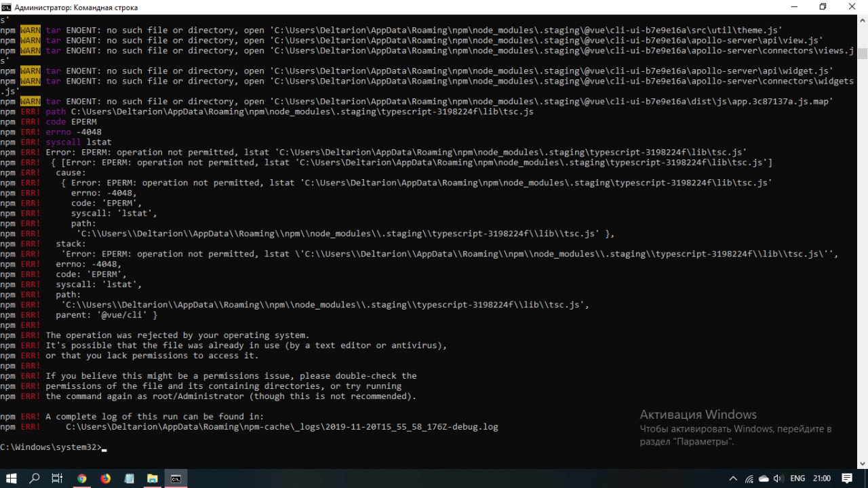The height and width of the screenshot is (488, 868).
Task: Open the volume speaker tray icon
Action: [x=778, y=478]
